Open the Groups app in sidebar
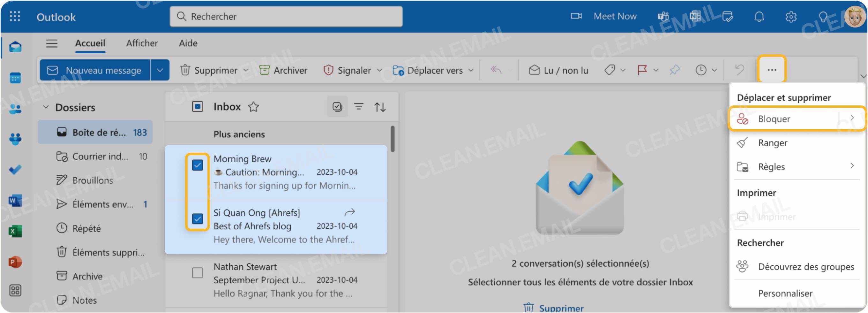 15,139
